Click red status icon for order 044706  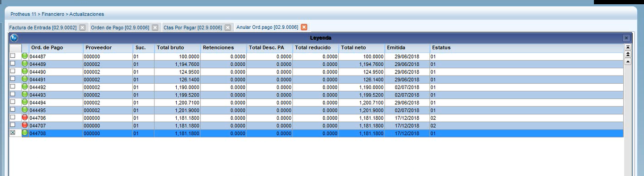coord(25,117)
